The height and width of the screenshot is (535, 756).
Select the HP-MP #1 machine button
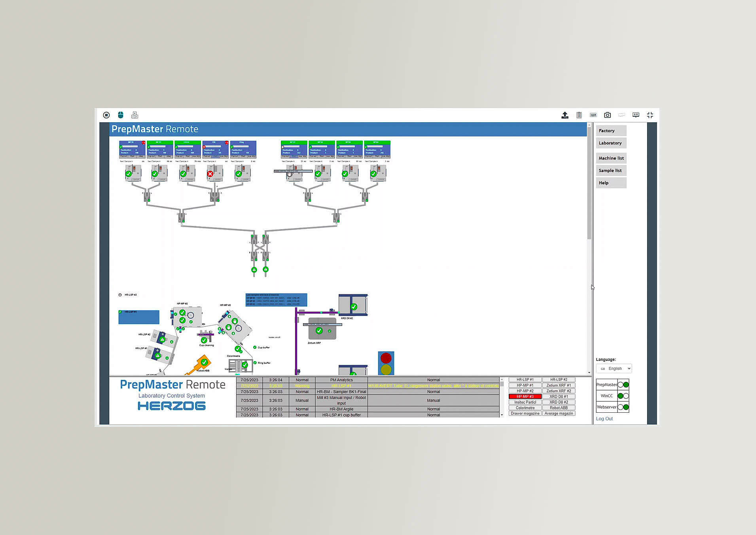click(525, 385)
